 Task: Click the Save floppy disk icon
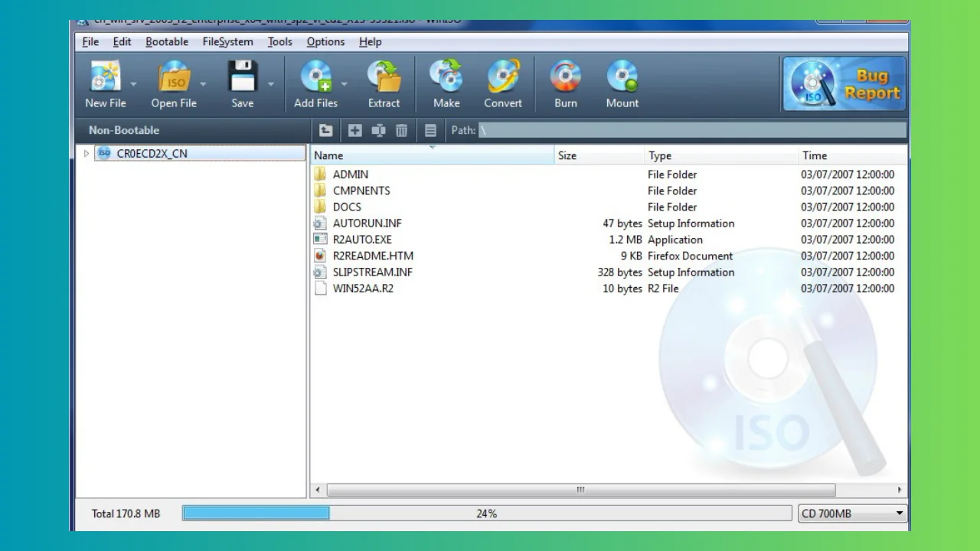click(242, 77)
